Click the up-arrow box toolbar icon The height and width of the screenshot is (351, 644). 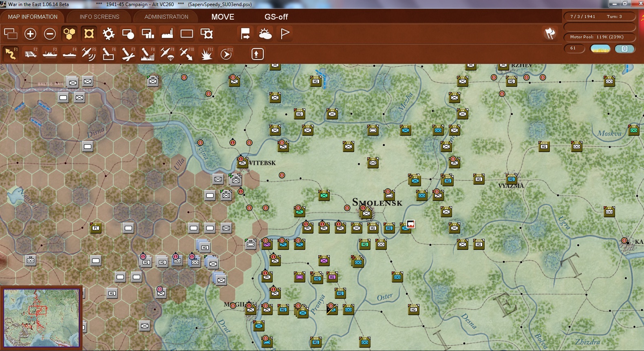coord(257,54)
